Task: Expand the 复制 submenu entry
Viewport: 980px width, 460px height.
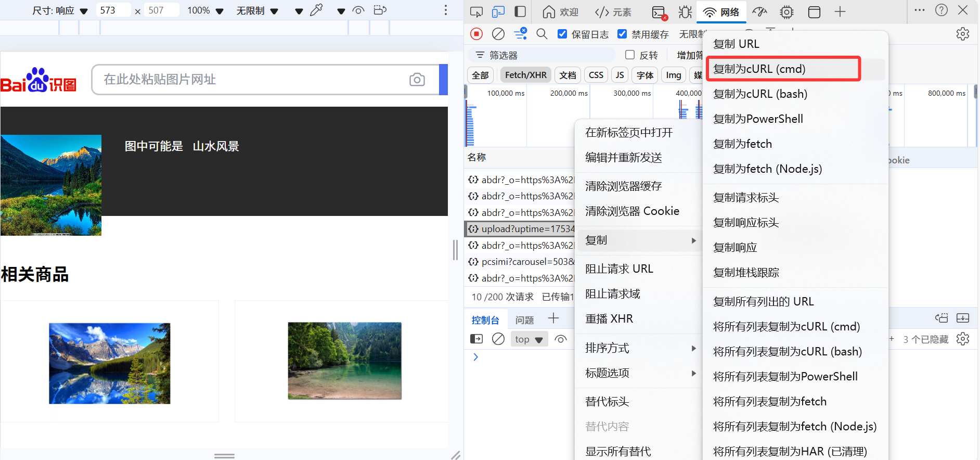Action: pyautogui.click(x=639, y=240)
